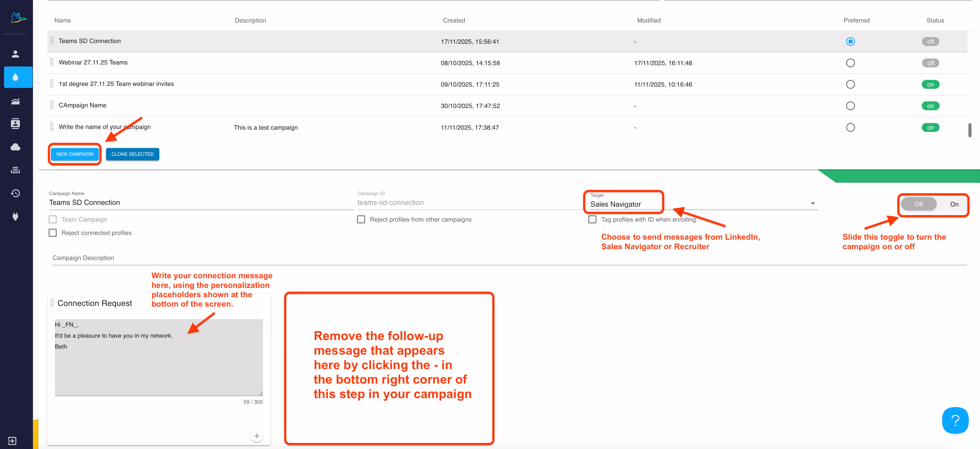Tick Tag profiles with ID when enrolling
The height and width of the screenshot is (449, 980).
(x=592, y=220)
